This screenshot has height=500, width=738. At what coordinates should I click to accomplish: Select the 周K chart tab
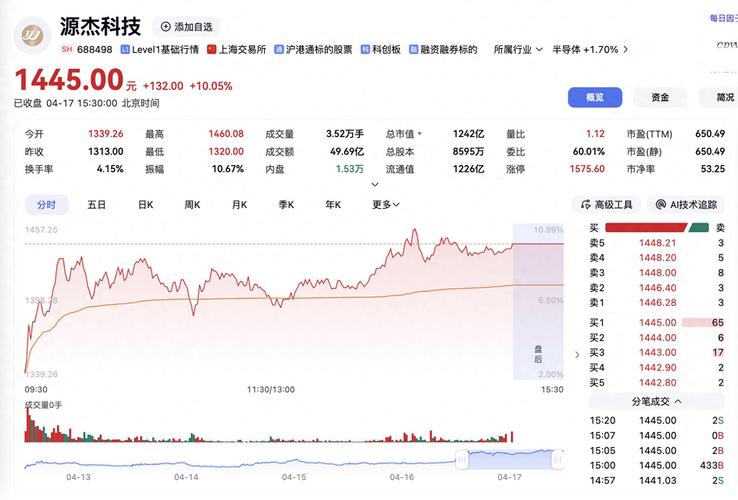[x=192, y=205]
